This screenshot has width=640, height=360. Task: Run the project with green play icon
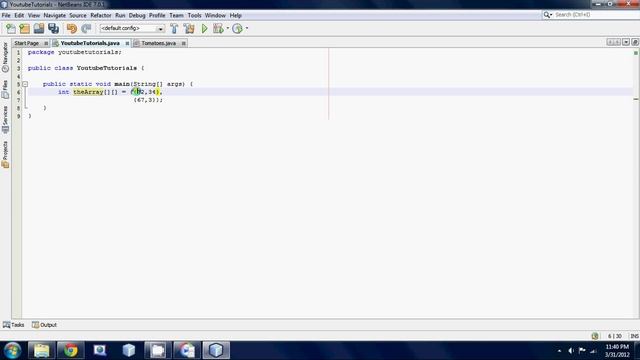(x=204, y=29)
